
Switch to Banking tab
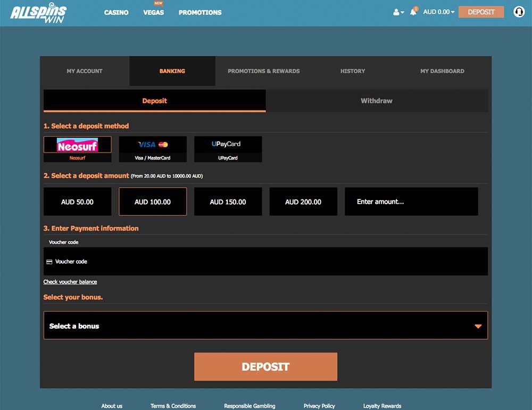[172, 71]
